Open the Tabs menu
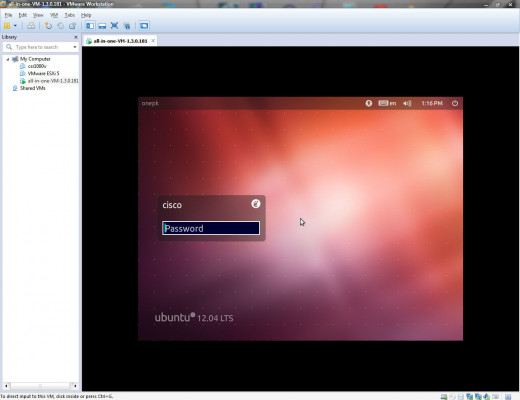The image size is (520, 400). click(70, 15)
